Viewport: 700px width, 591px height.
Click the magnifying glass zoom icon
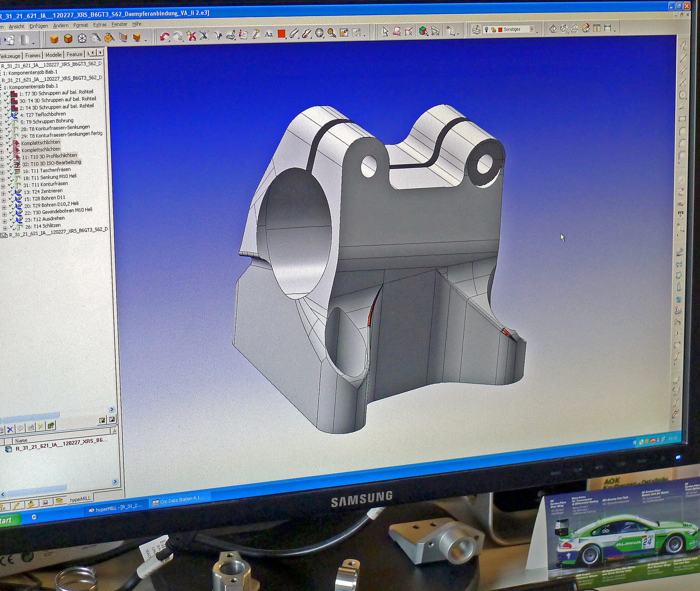pos(332,33)
